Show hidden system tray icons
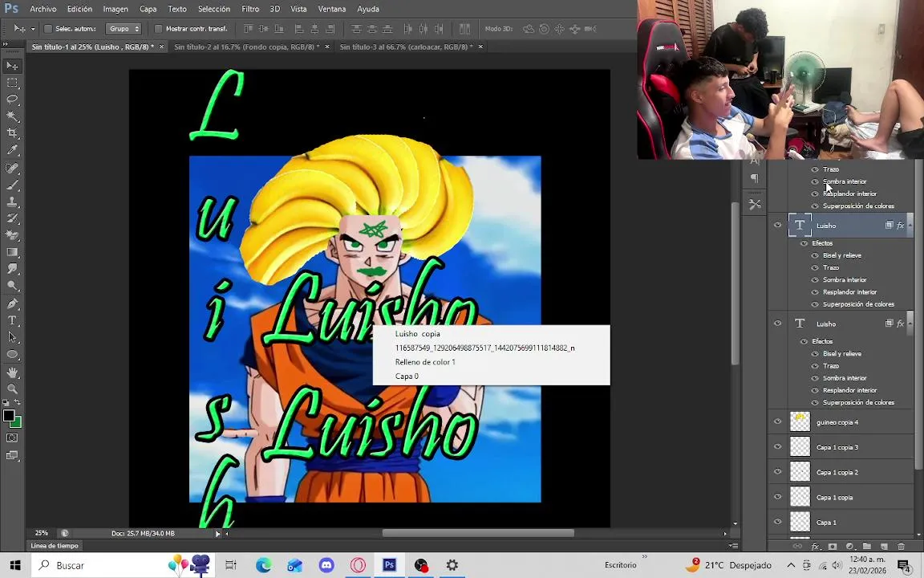This screenshot has height=578, width=924. (x=791, y=565)
